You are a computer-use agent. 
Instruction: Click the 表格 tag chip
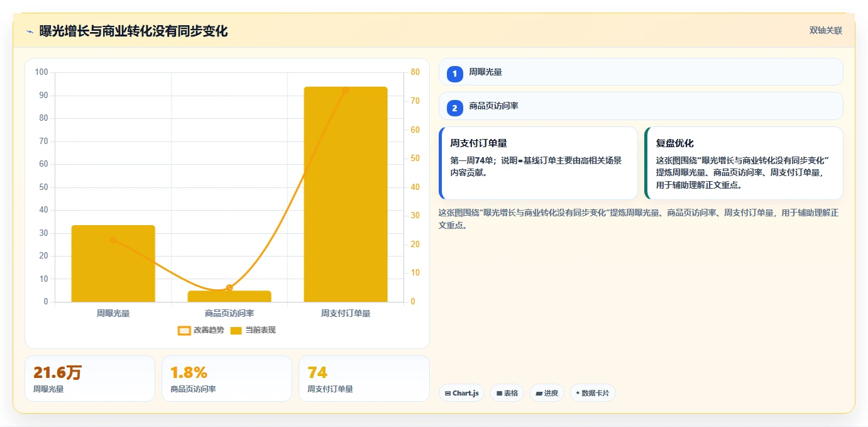[507, 393]
